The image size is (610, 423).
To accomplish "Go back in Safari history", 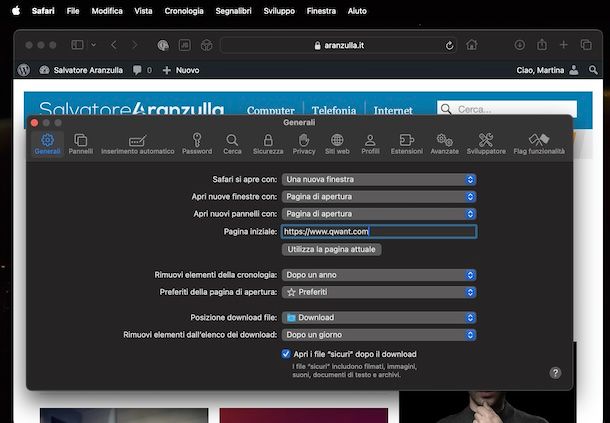I will pos(114,45).
